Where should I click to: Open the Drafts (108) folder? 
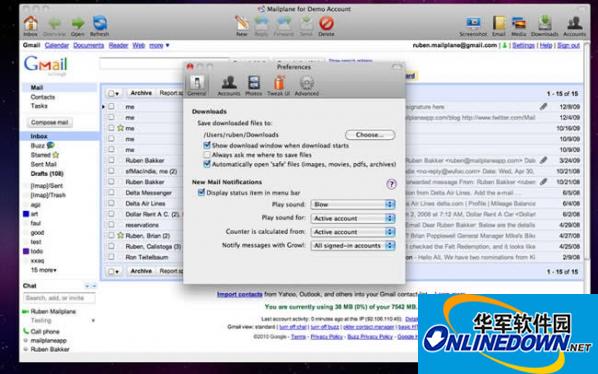[47, 173]
